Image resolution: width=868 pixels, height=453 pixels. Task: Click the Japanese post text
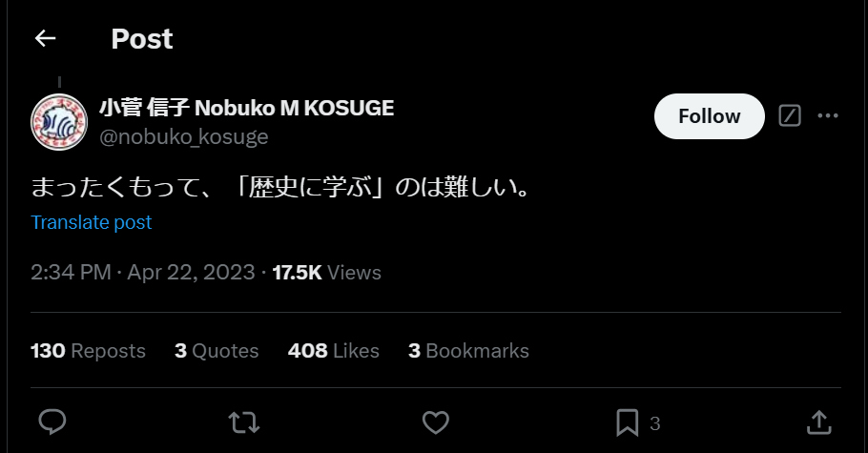(280, 187)
